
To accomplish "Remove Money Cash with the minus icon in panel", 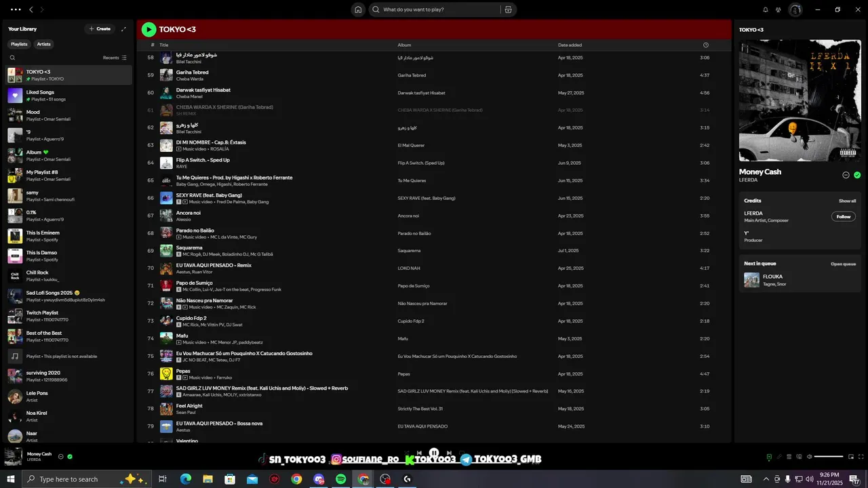I will click(846, 175).
